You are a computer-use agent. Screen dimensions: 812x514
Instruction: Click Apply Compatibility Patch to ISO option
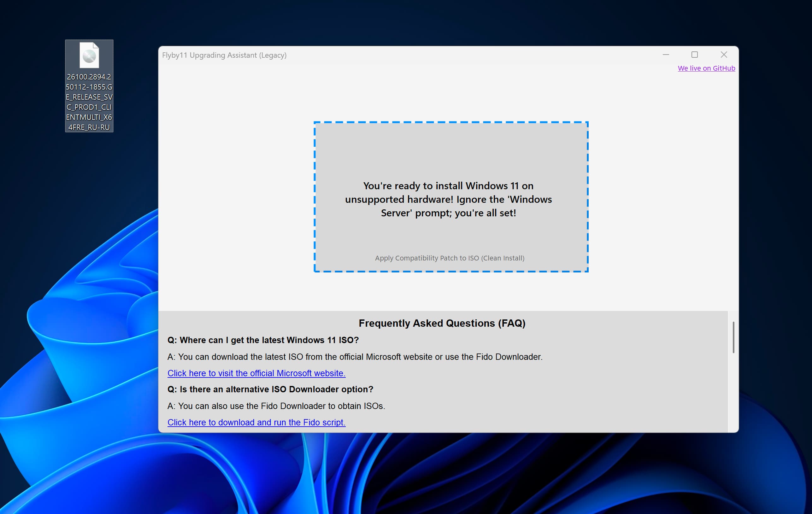click(450, 258)
